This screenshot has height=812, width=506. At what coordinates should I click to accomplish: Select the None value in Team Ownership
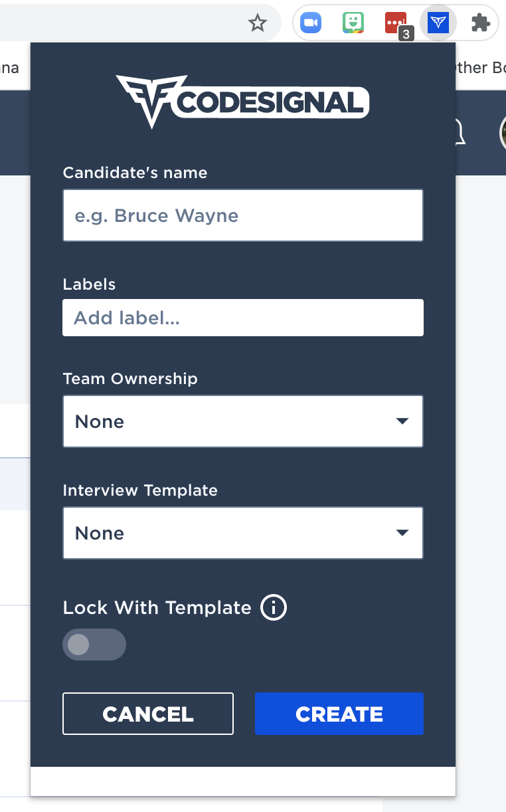(100, 421)
